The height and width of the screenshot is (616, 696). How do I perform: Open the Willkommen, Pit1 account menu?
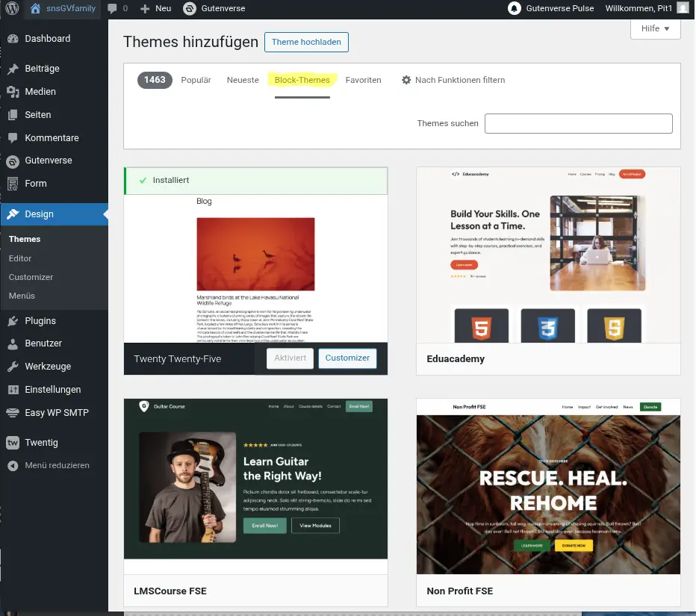[x=647, y=8]
